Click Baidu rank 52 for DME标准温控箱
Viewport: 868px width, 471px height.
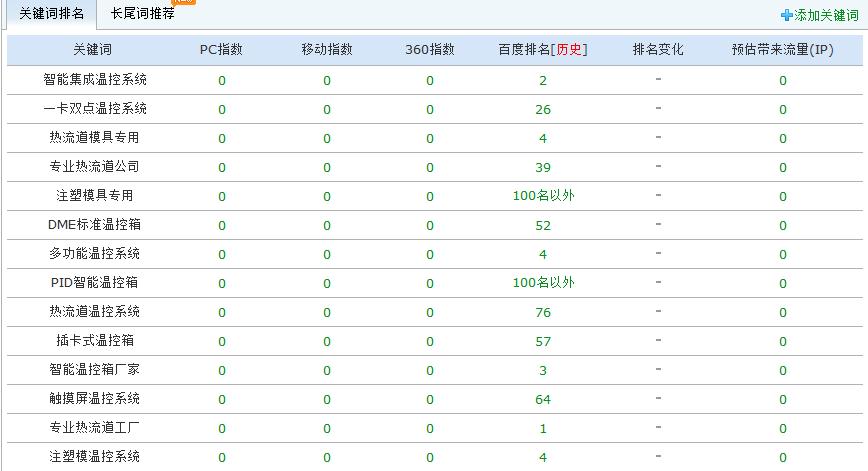click(x=543, y=226)
